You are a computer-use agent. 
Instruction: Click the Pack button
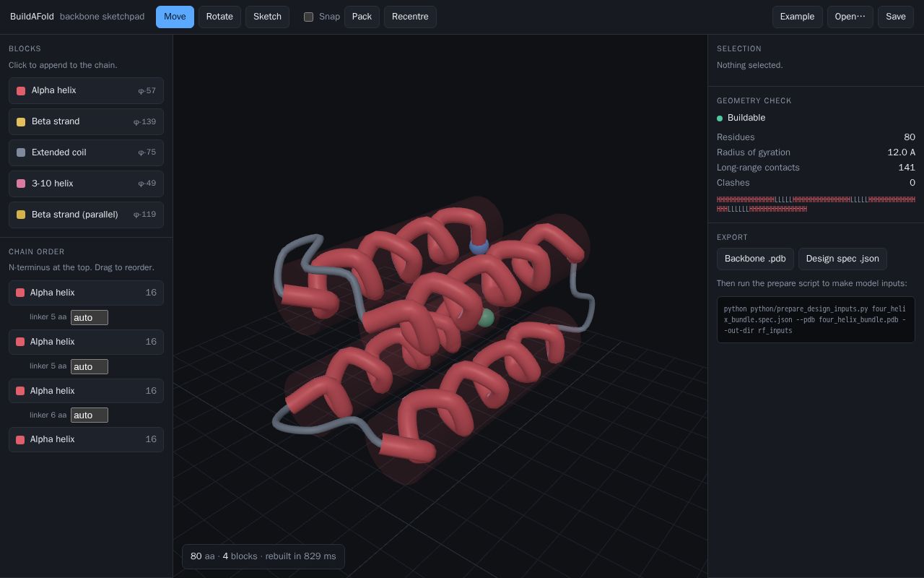click(x=362, y=17)
